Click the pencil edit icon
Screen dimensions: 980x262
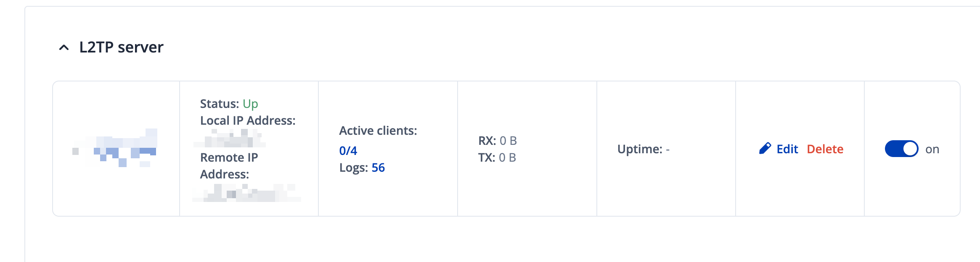click(x=765, y=149)
